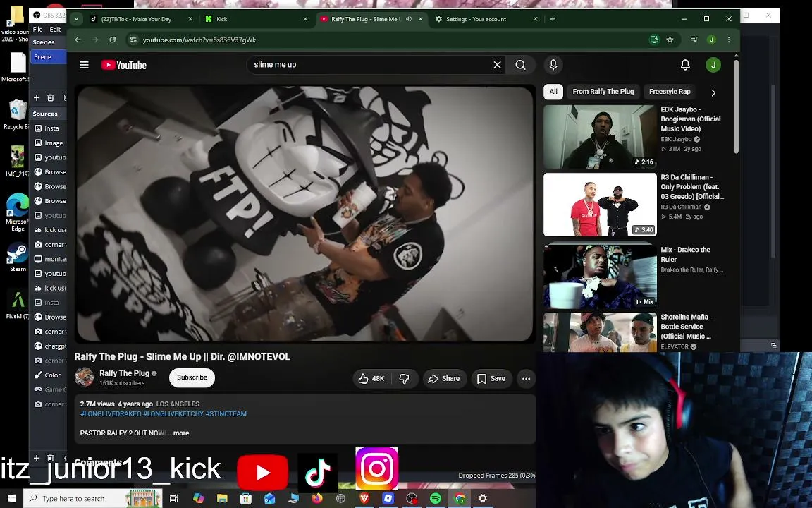The width and height of the screenshot is (812, 508).
Task: Open Brave browser from the taskbar
Action: click(x=364, y=498)
